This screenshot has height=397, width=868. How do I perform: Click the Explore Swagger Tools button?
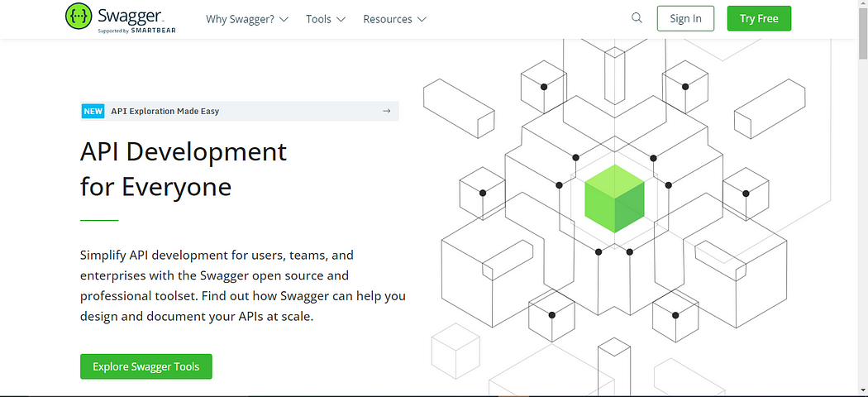[x=146, y=366]
